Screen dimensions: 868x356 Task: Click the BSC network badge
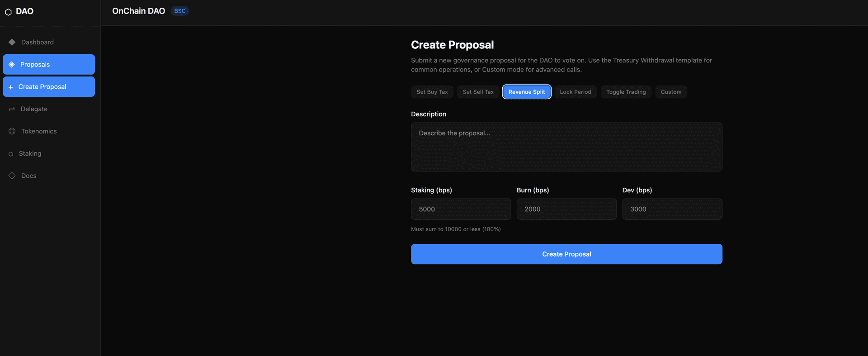click(x=180, y=11)
